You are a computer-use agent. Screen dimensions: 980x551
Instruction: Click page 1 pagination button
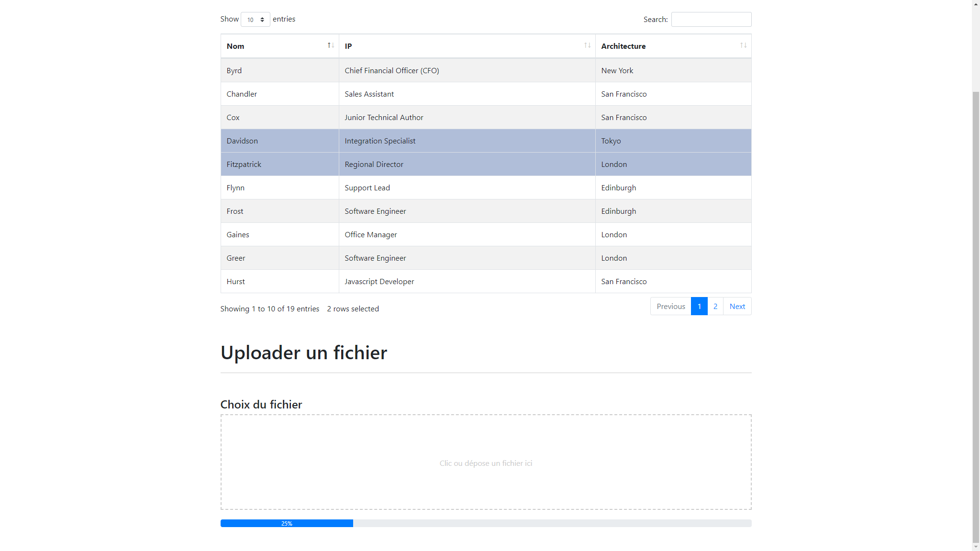pos(699,306)
